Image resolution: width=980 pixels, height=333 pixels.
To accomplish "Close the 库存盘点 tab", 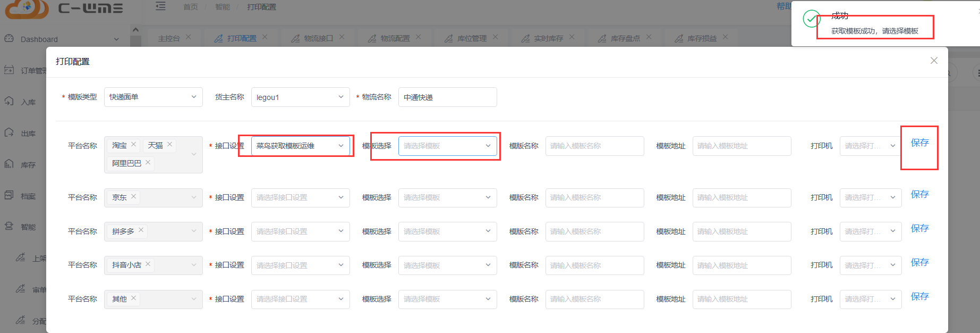I will pos(649,37).
